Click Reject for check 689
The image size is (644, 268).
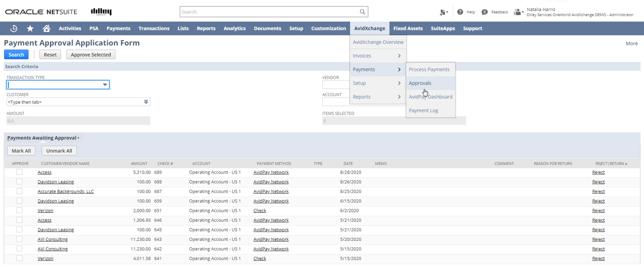tap(599, 172)
